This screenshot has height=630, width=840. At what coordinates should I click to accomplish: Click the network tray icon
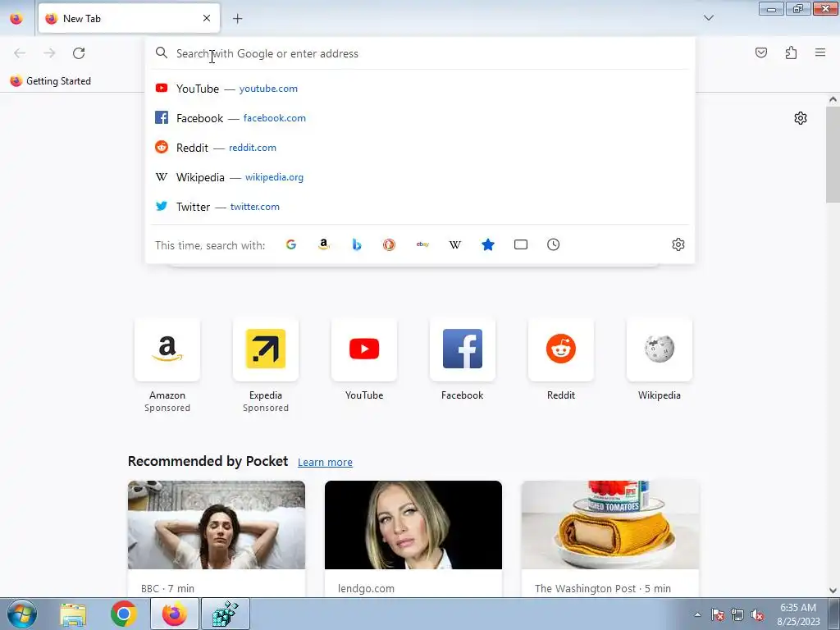click(x=737, y=614)
